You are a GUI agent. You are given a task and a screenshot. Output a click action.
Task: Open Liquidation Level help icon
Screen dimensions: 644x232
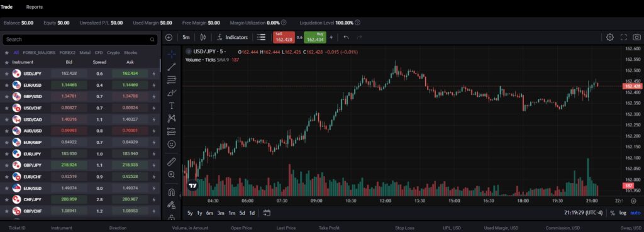[357, 23]
